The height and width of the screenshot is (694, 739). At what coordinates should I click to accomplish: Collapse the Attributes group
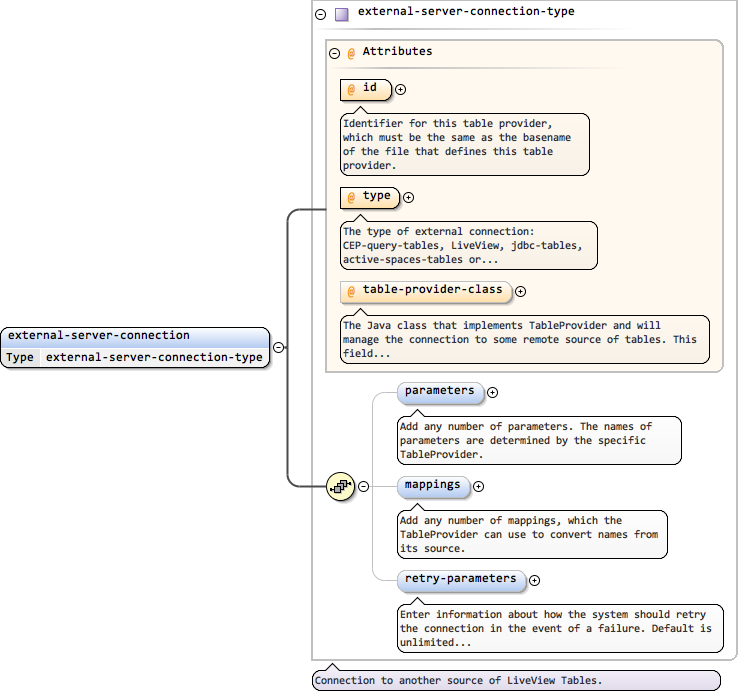(334, 53)
